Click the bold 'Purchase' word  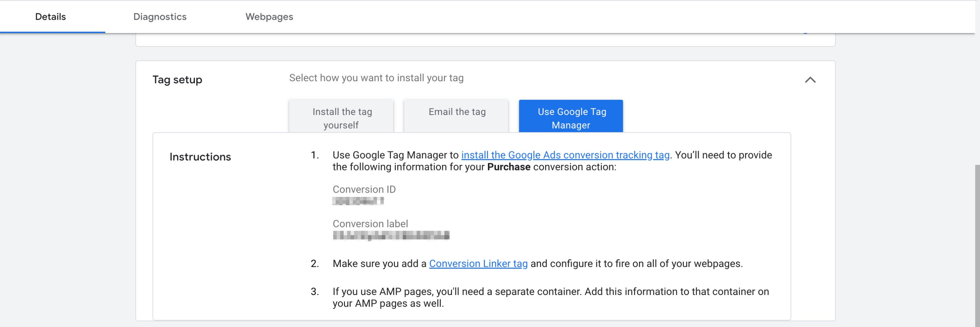coord(509,167)
